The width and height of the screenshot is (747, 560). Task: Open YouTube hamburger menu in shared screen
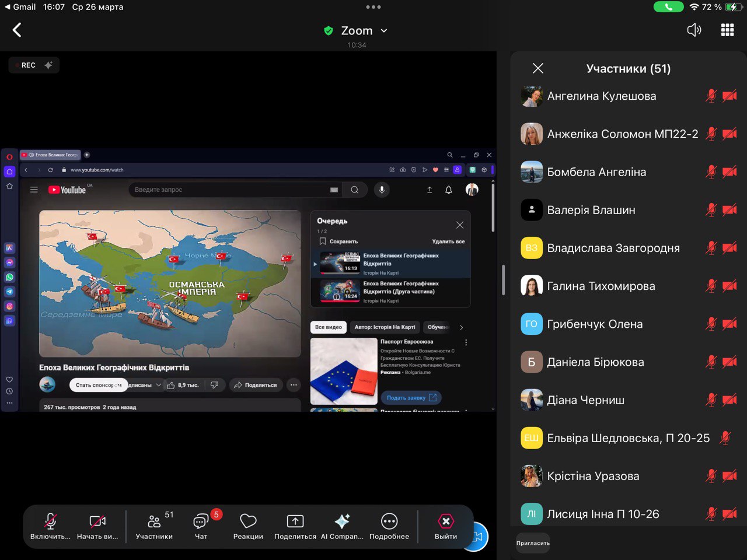pyautogui.click(x=34, y=190)
